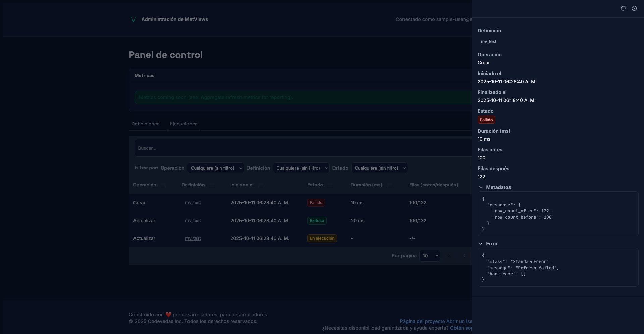Collapse the Metadatos section
Viewport: 644px width, 334px height.
[481, 187]
